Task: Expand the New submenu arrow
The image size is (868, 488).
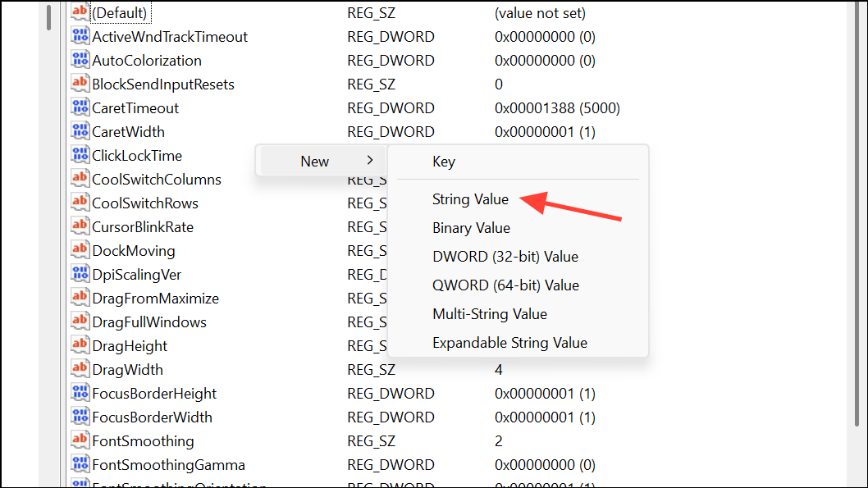Action: tap(370, 161)
